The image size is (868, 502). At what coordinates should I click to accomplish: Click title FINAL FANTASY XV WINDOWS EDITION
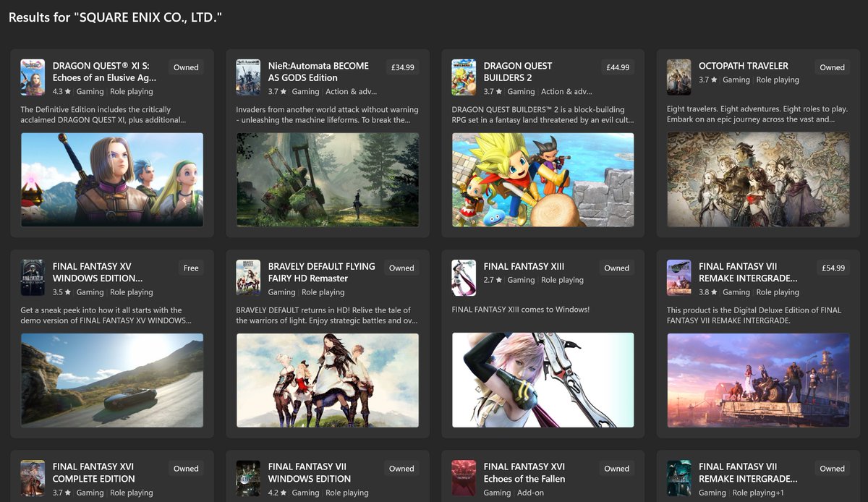(98, 272)
